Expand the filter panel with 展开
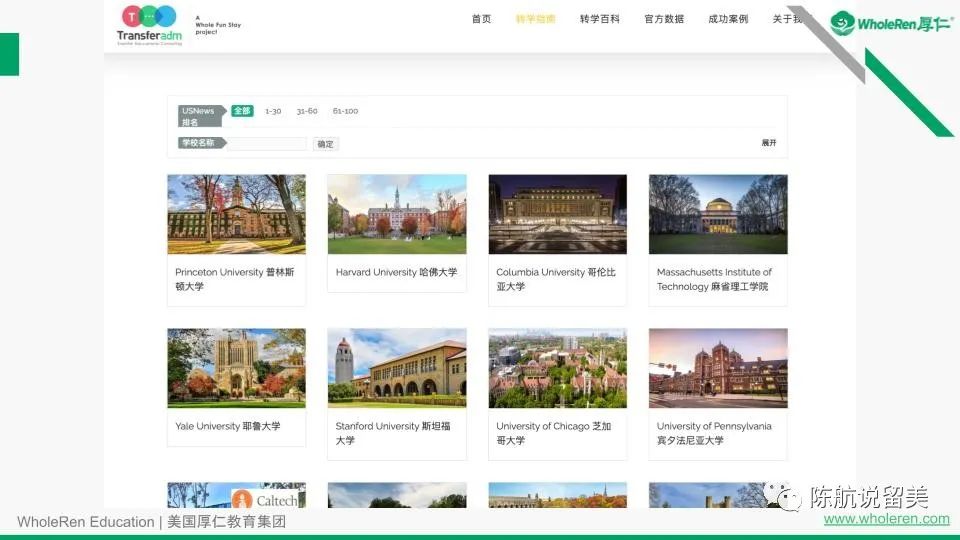This screenshot has height=540, width=960. pos(768,143)
